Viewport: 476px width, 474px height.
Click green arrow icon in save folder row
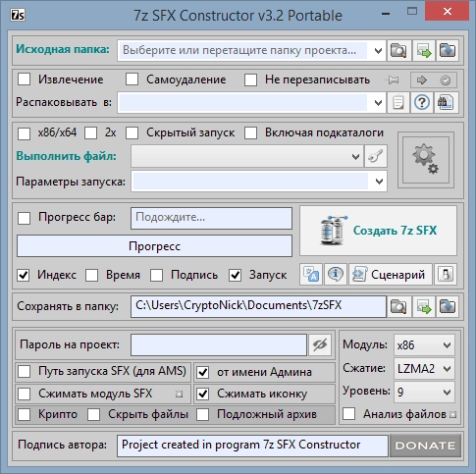[424, 307]
